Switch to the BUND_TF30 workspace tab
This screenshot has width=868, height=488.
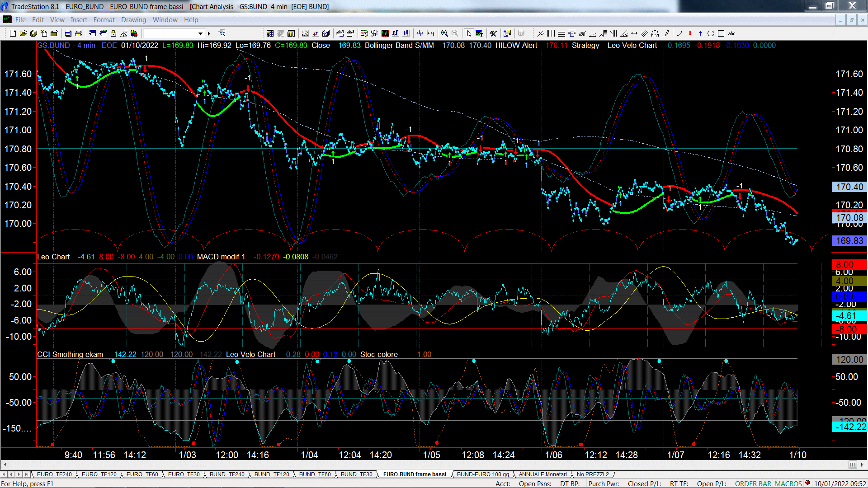[356, 474]
